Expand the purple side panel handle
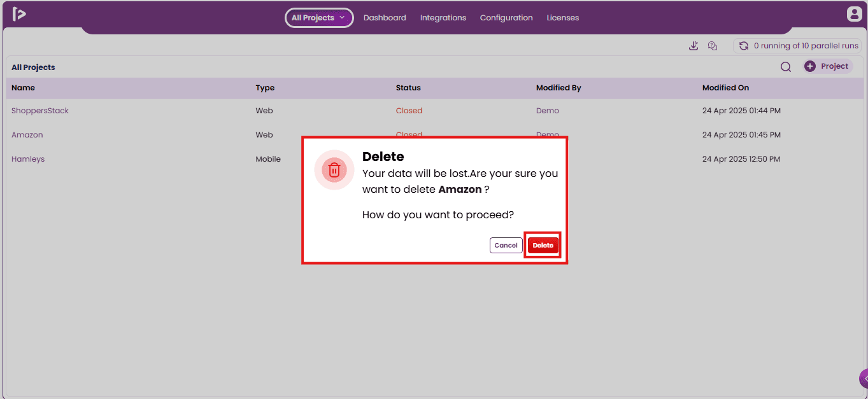 tap(864, 378)
